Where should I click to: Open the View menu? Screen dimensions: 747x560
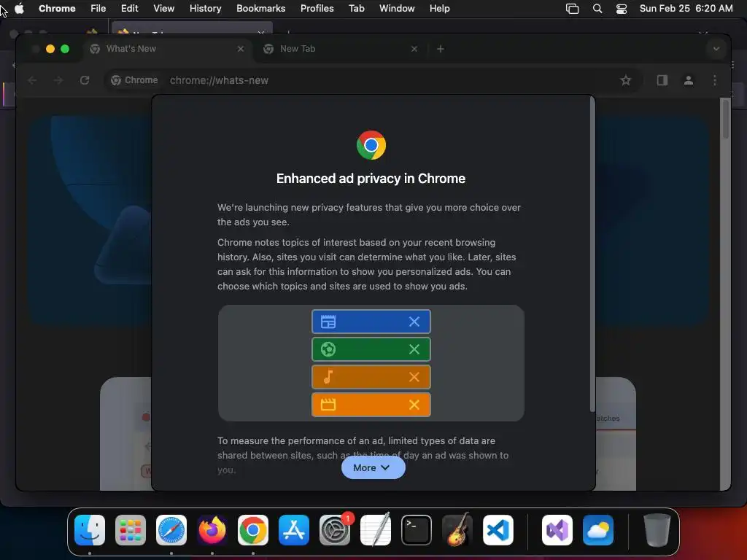pos(163,8)
